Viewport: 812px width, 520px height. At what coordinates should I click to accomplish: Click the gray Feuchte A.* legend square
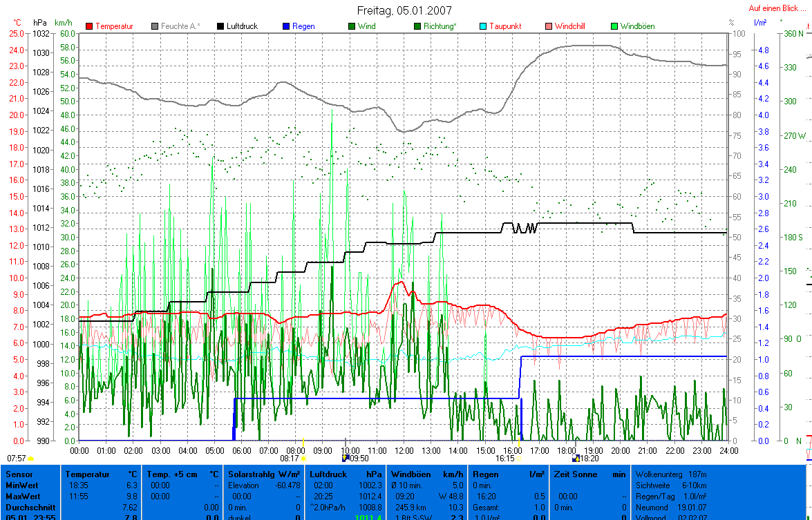coord(155,26)
